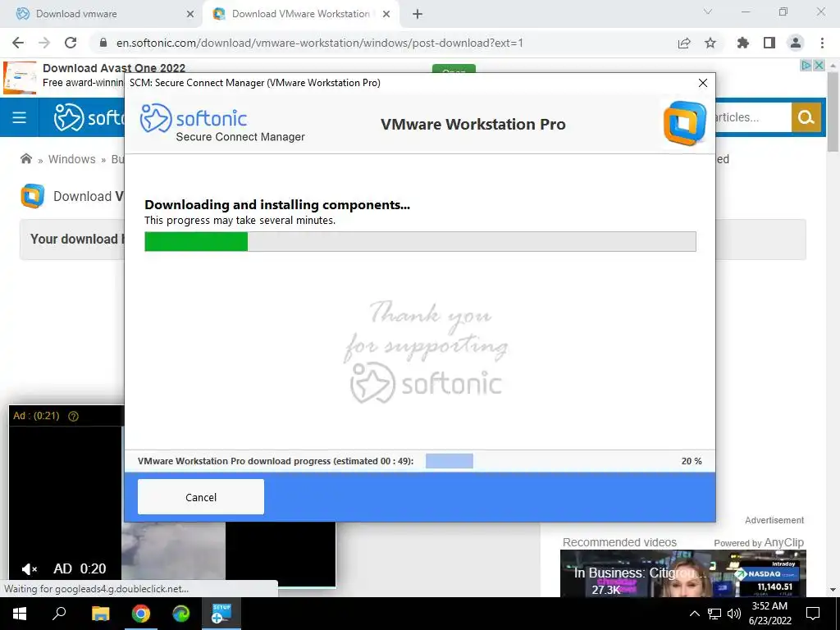The width and height of the screenshot is (840, 630).
Task: Switch to the Setup installer taskbar icon
Action: 221,614
